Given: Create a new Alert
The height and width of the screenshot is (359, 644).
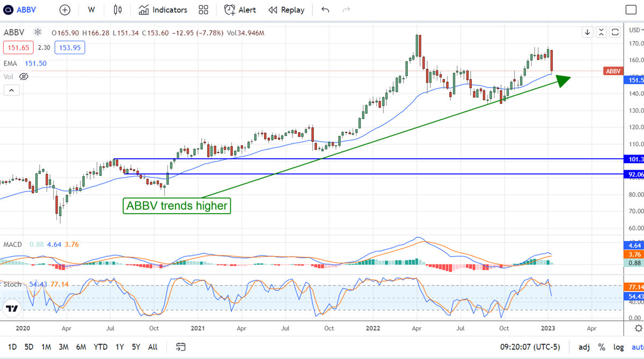Looking at the screenshot, I should click(x=240, y=10).
